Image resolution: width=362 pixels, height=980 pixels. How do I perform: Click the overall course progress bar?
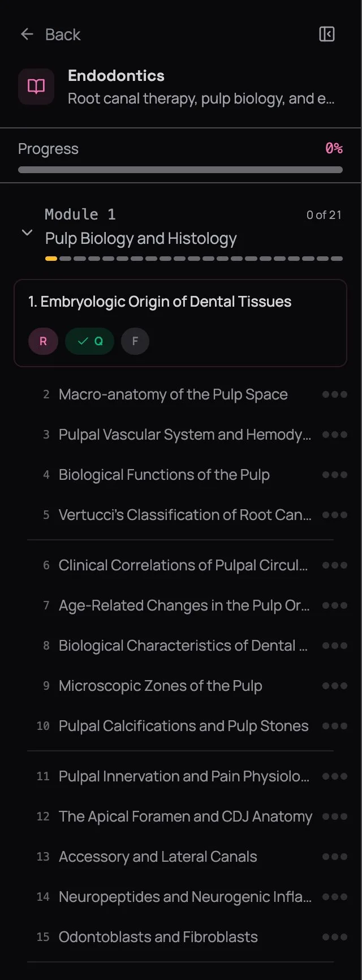180,170
